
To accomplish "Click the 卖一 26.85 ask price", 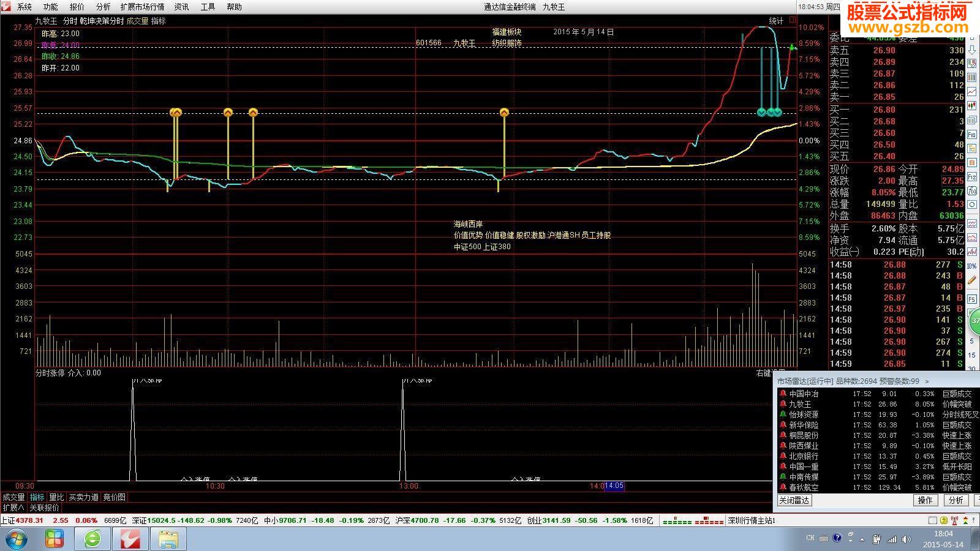I will coord(884,97).
